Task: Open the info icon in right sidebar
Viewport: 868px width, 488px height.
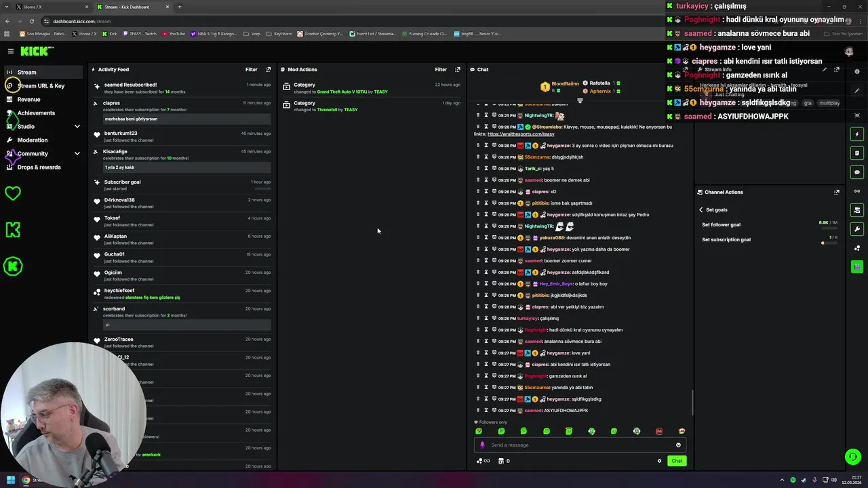Action: pos(857,72)
